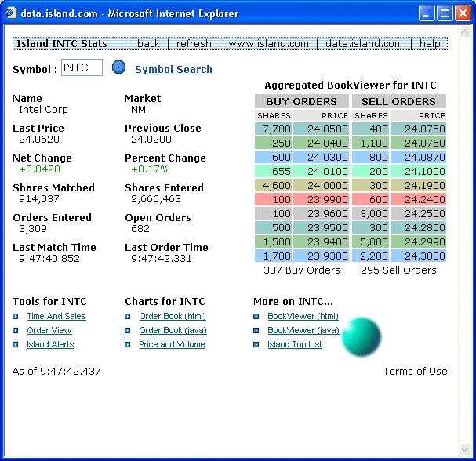The image size is (476, 461).
Task: Click the bullet icon beside Island Top List
Action: pos(256,345)
